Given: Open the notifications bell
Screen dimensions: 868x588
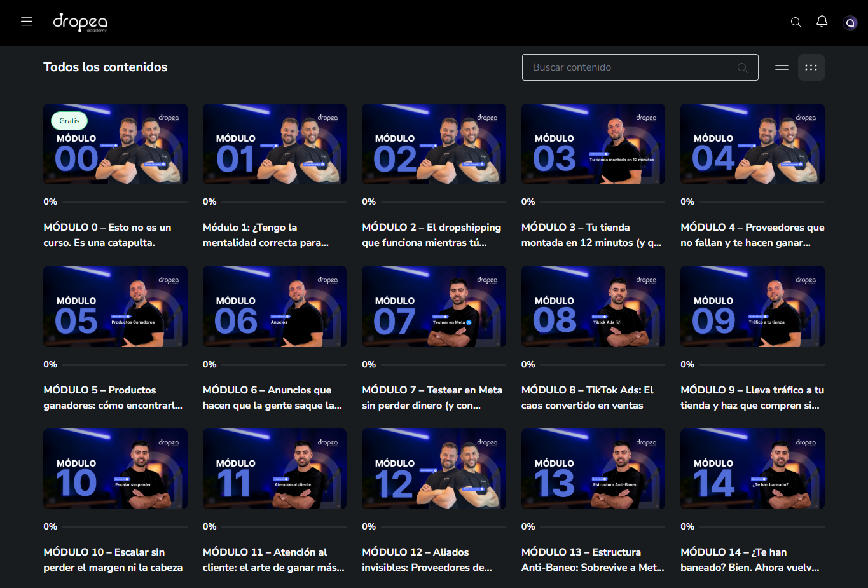Looking at the screenshot, I should 822,22.
